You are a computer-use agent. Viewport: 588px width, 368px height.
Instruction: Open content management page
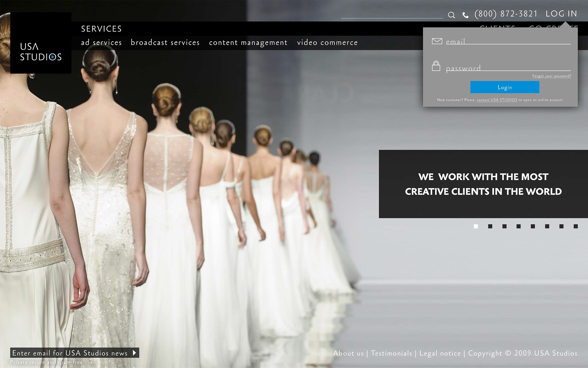(248, 43)
